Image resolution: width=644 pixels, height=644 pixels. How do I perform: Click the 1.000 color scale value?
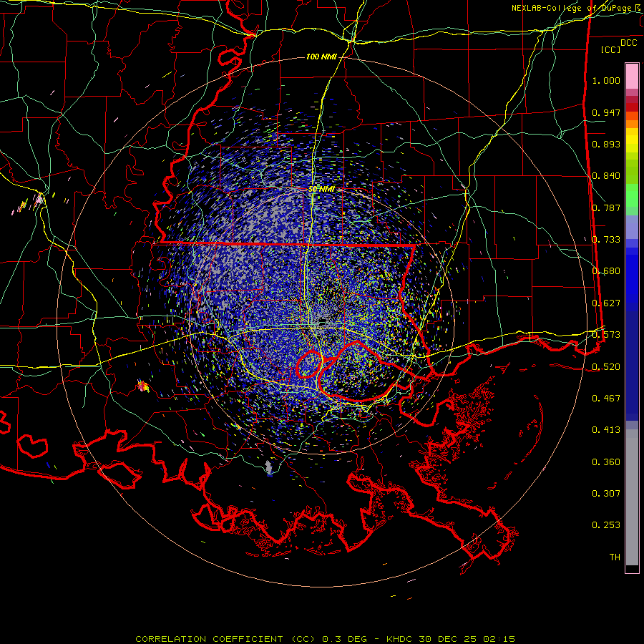[x=606, y=80]
